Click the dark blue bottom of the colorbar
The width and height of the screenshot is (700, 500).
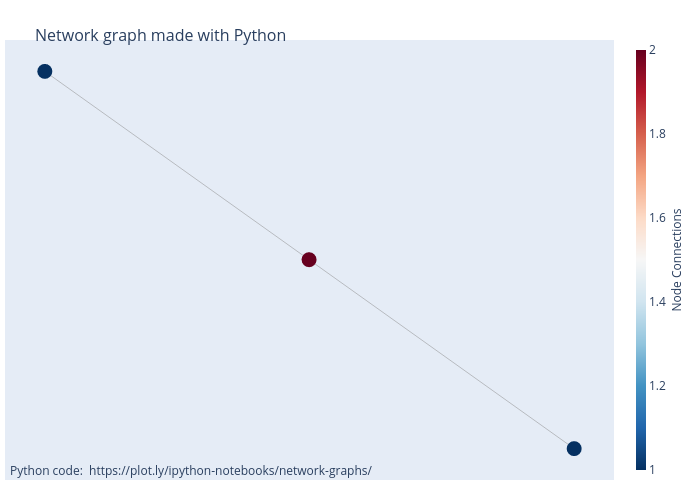coord(641,463)
